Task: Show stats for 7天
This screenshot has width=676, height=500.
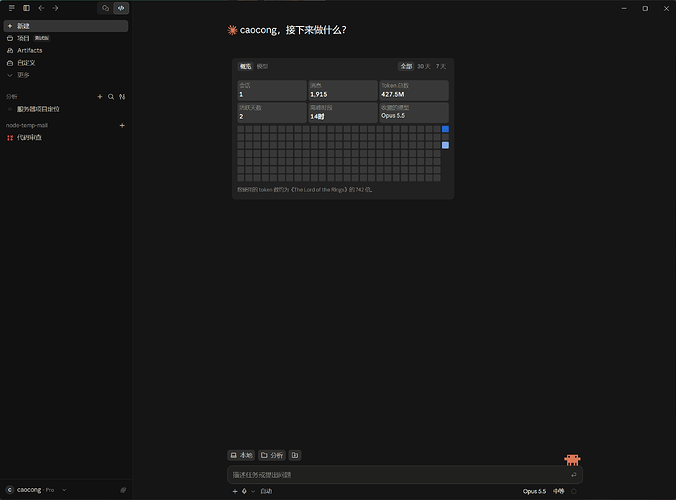Action: (441, 66)
